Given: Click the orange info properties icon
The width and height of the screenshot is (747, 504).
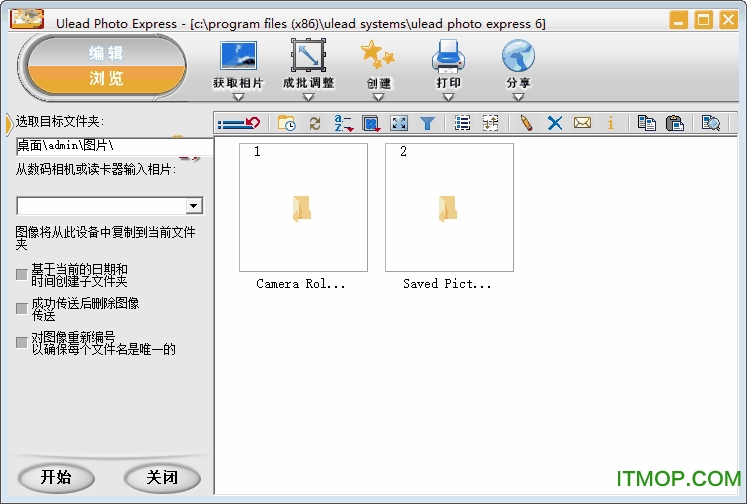Looking at the screenshot, I should click(610, 123).
